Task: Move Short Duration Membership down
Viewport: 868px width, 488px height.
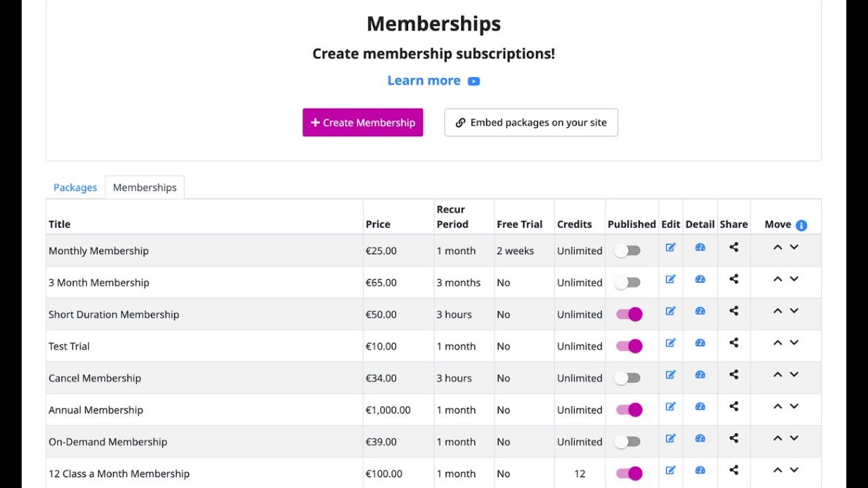Action: click(x=794, y=311)
